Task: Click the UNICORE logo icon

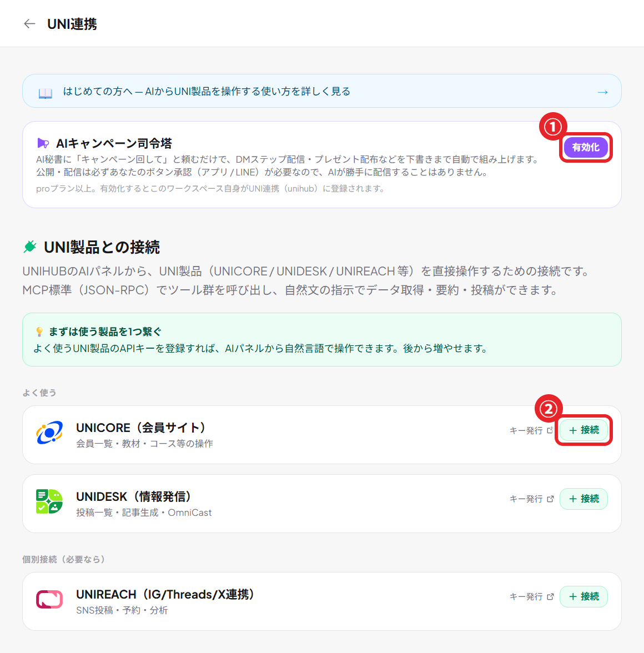Action: pyautogui.click(x=49, y=433)
